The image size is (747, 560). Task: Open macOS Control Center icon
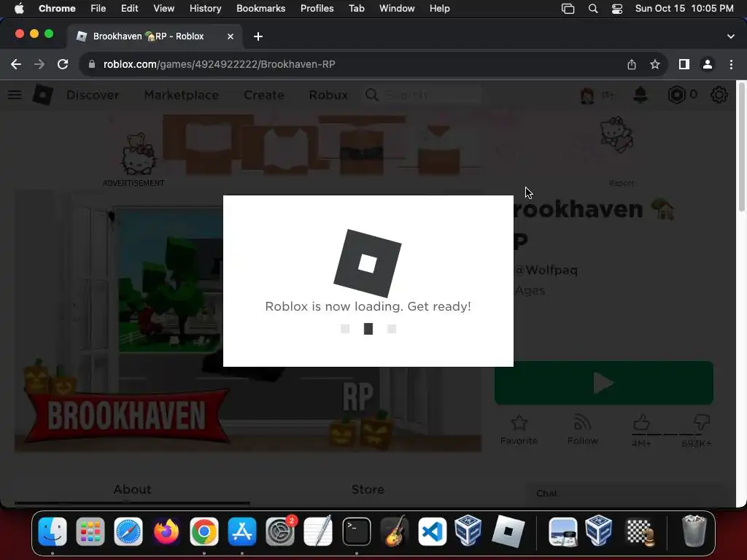pos(617,9)
